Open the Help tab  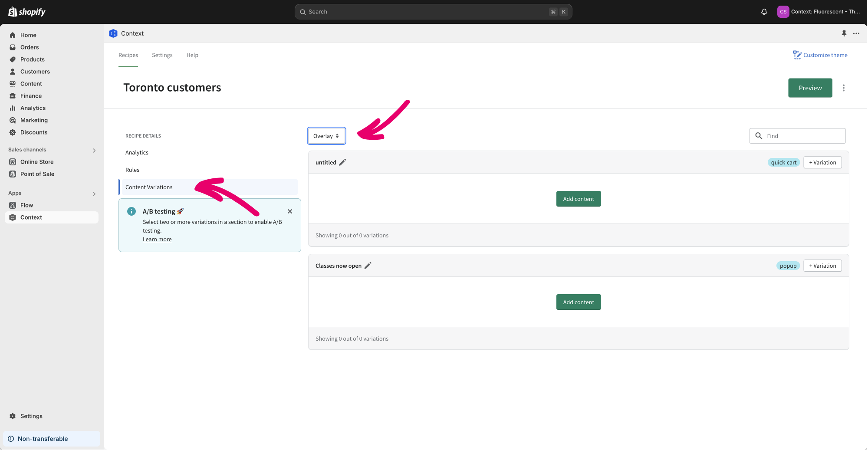tap(192, 55)
